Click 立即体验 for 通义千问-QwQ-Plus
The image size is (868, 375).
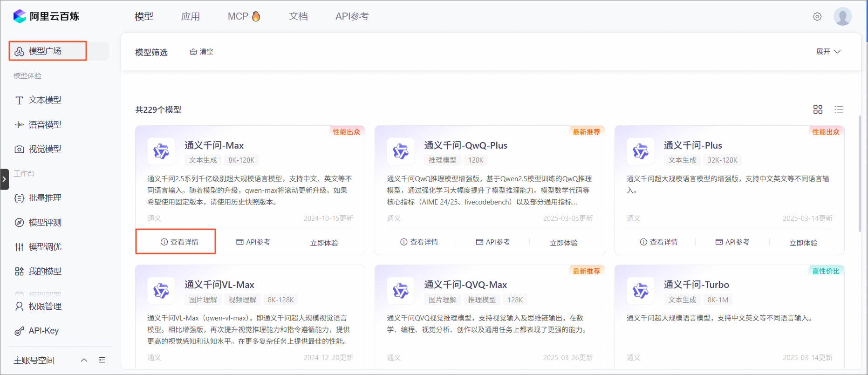(564, 243)
